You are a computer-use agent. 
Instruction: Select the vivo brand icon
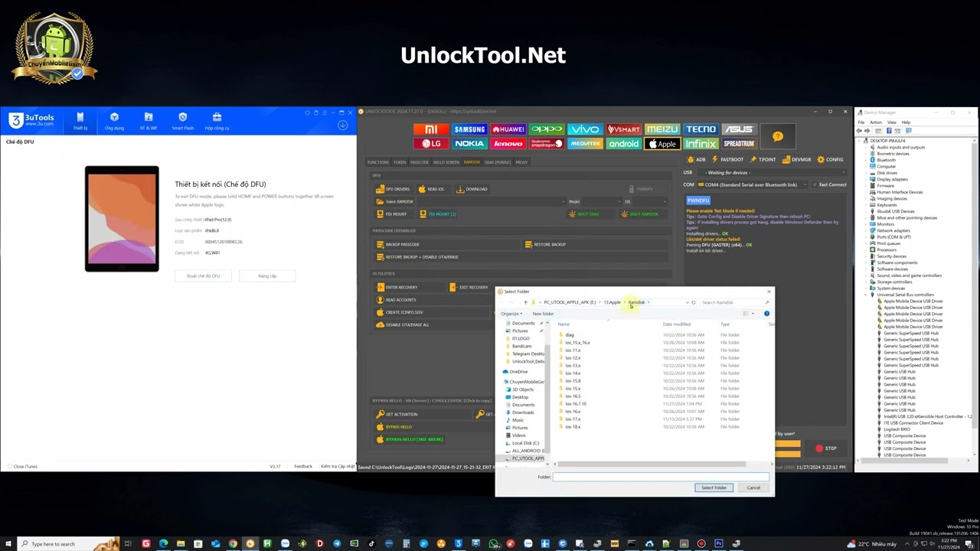(585, 129)
